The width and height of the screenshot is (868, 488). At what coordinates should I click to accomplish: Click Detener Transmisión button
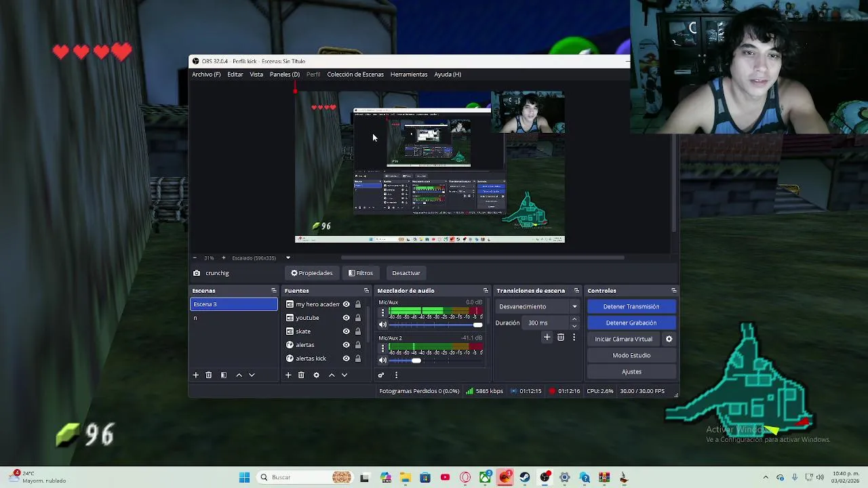[631, 306]
